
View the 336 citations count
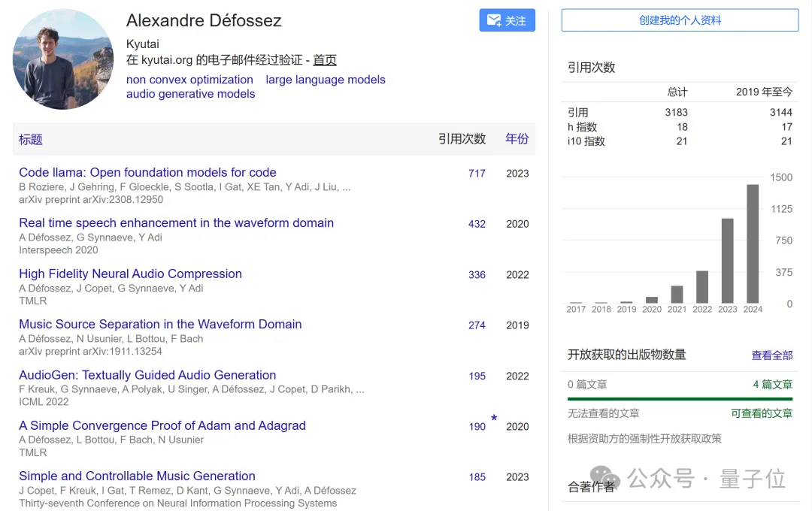[x=477, y=275]
